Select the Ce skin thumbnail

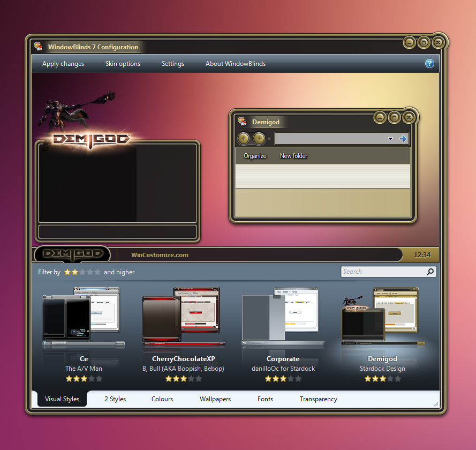pos(84,317)
